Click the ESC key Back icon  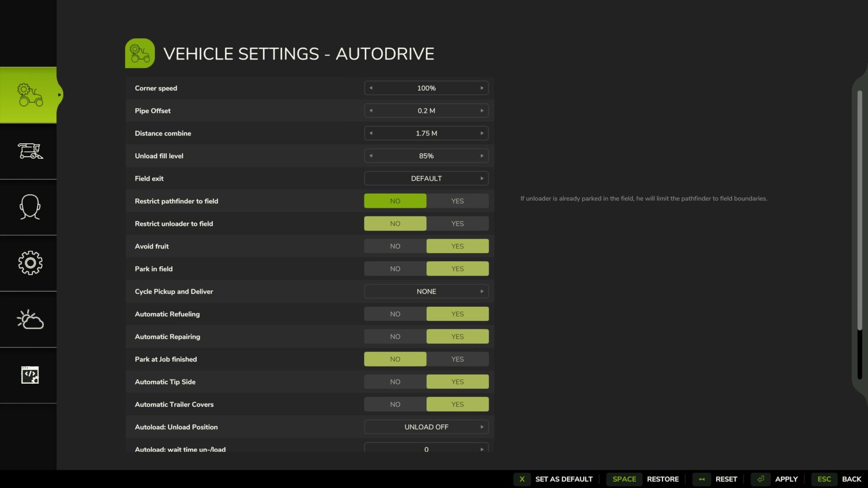[824, 479]
